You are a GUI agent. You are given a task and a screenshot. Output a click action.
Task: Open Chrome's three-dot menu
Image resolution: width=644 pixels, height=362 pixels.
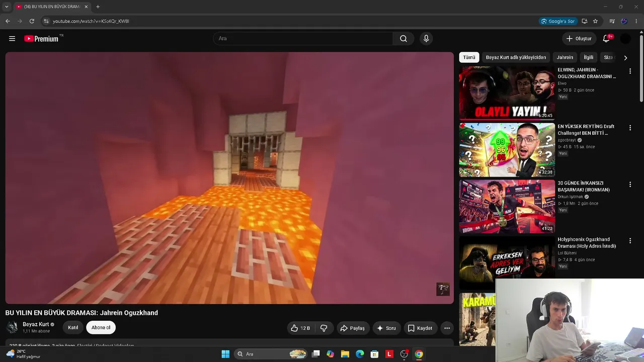[x=636, y=21]
